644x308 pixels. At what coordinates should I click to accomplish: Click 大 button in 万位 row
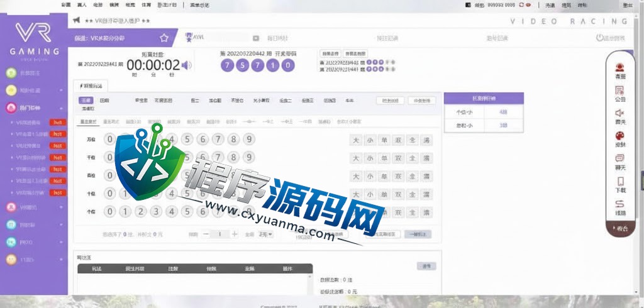pos(356,140)
